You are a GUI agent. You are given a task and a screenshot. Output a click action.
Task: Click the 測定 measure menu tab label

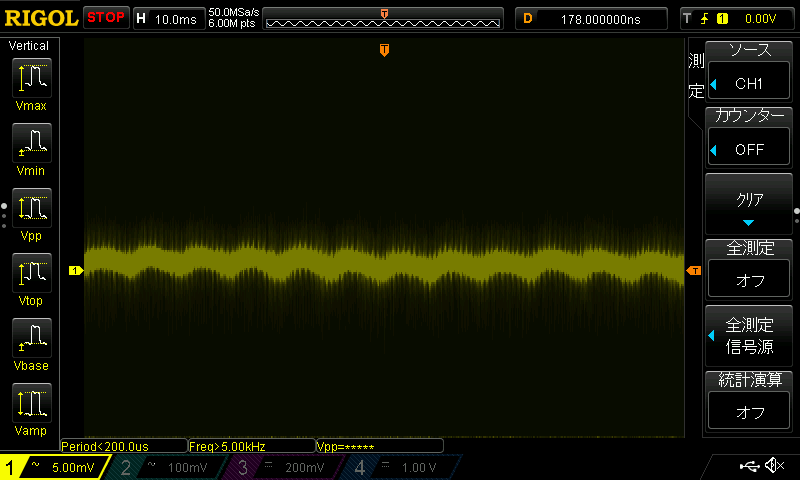coord(696,76)
